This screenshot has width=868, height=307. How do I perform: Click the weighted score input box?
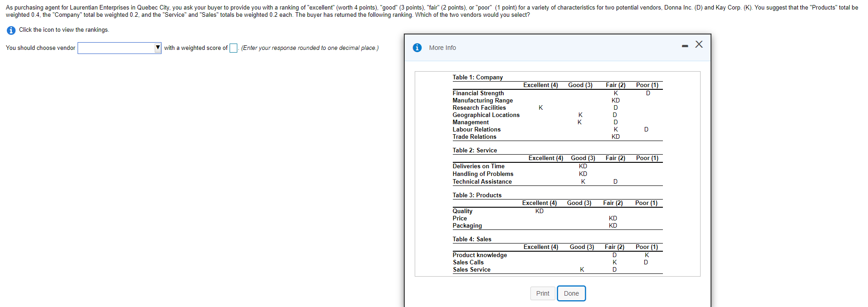233,48
